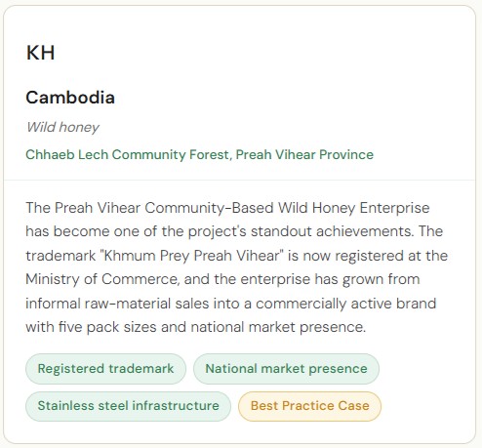Click the text "five pack sizes"
Viewport: 482px width, 448px height.
pos(107,327)
